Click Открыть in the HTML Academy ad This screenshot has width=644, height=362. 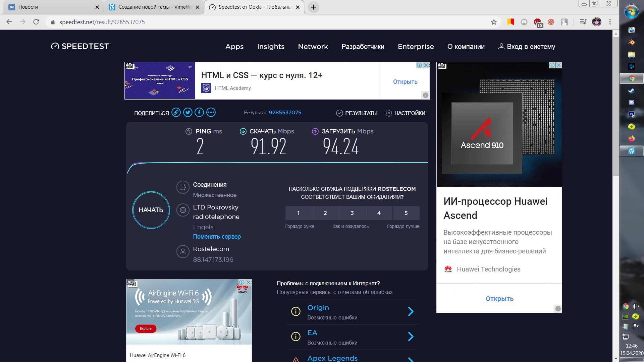click(x=405, y=82)
